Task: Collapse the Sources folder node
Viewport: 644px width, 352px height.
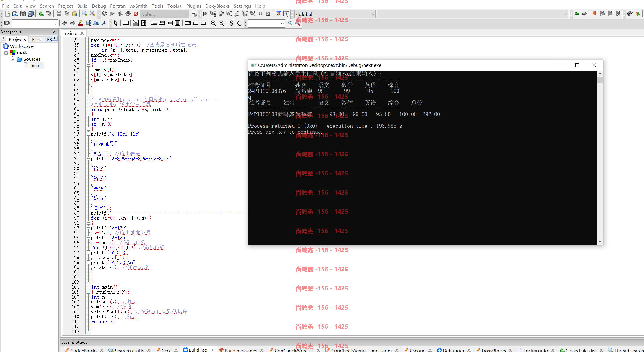Action: click(12, 59)
